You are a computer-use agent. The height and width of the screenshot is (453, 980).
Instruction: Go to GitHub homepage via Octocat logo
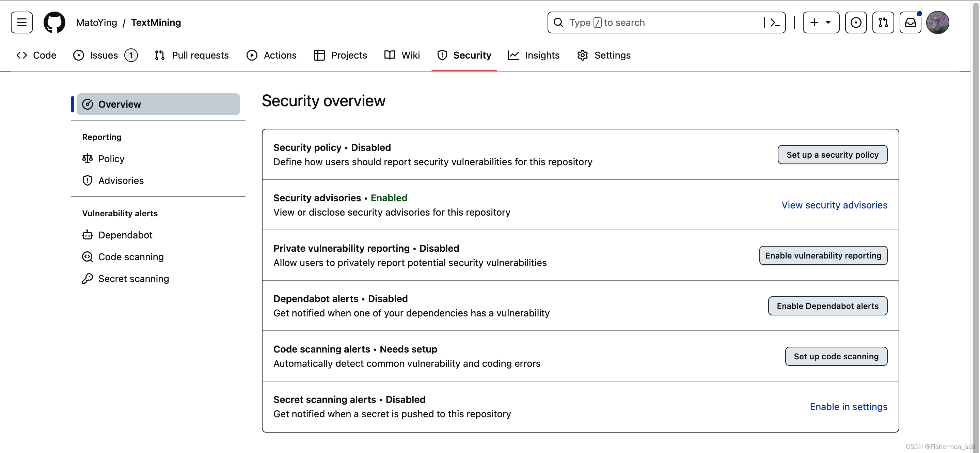[x=54, y=22]
